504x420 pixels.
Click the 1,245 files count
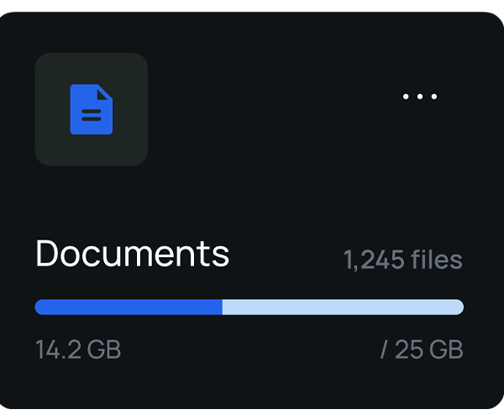tap(402, 260)
